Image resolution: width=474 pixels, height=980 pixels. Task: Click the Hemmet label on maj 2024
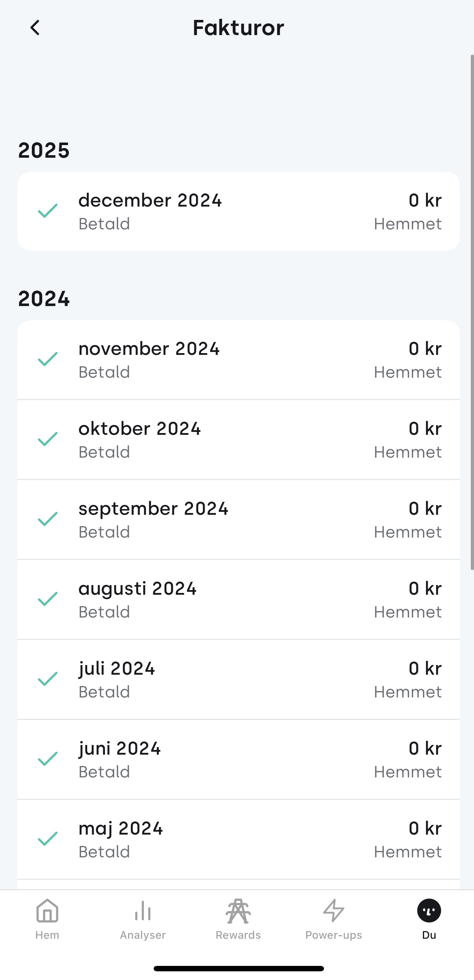point(408,852)
